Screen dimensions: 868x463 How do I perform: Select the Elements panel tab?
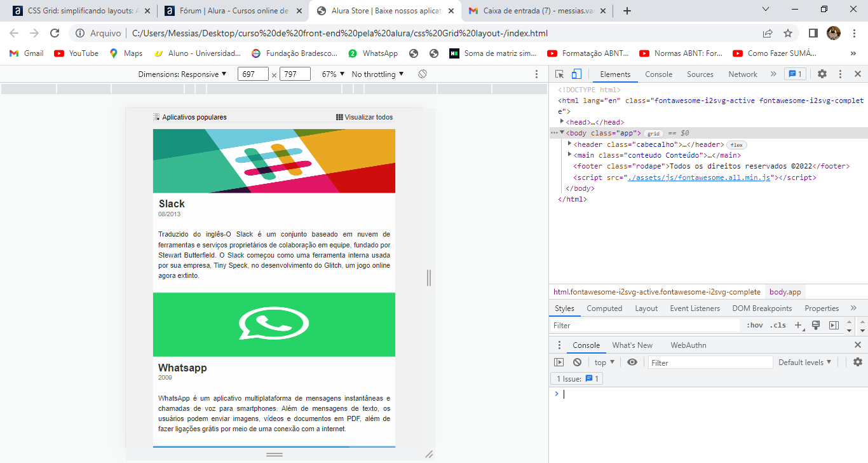(615, 74)
